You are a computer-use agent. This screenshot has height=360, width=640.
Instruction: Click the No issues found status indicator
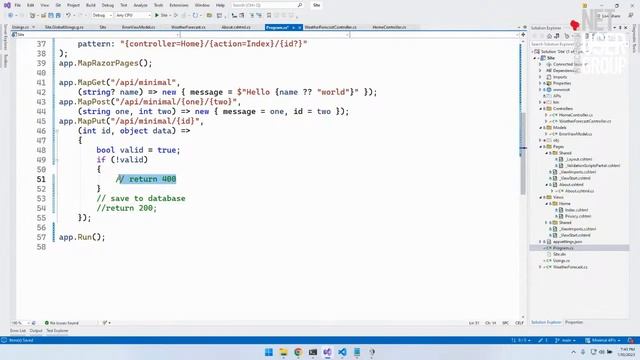click(61, 323)
